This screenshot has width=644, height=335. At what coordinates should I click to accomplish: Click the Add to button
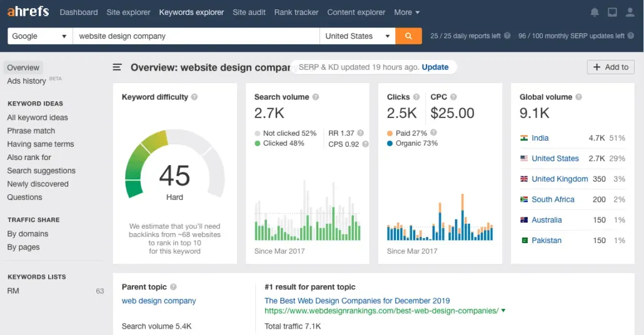[610, 67]
